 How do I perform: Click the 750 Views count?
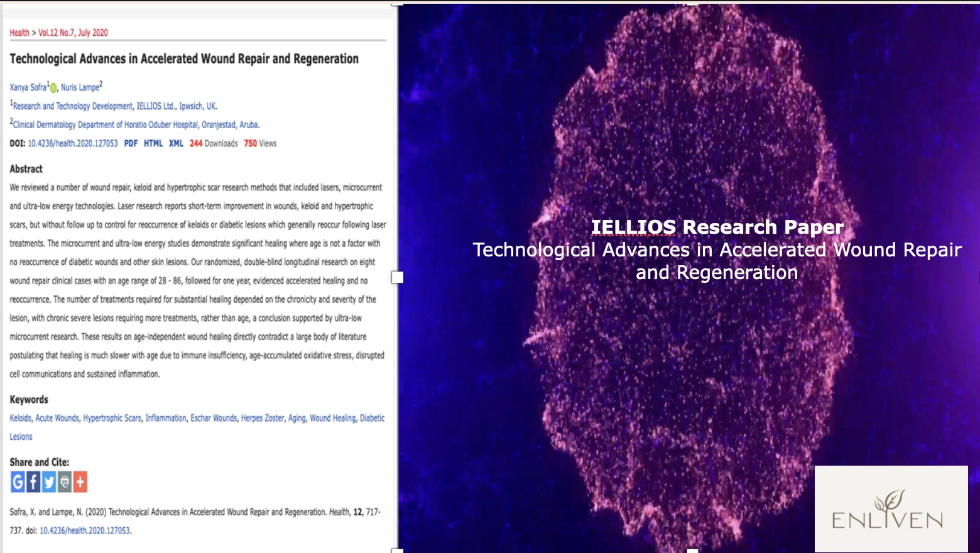pos(260,143)
